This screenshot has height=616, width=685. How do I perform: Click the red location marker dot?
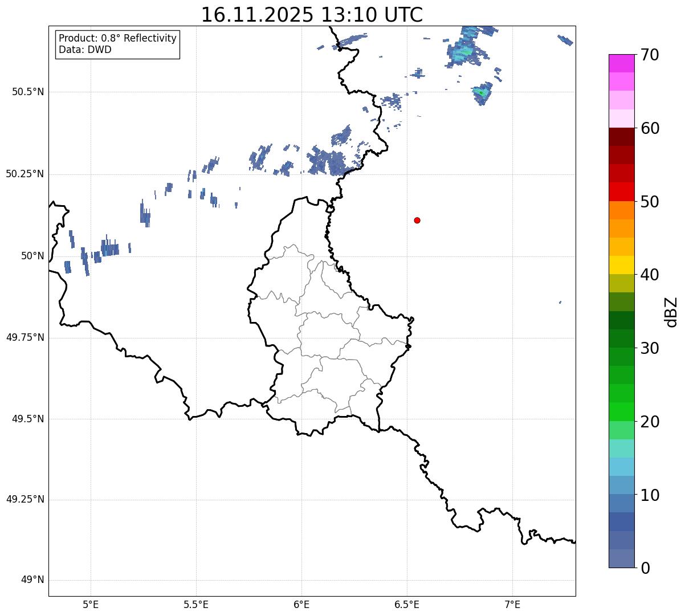coord(417,220)
